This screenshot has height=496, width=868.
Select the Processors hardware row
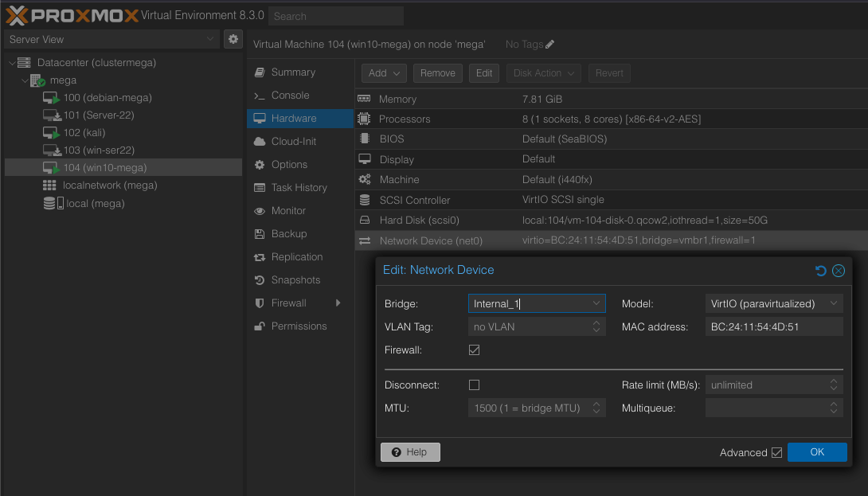(x=611, y=119)
